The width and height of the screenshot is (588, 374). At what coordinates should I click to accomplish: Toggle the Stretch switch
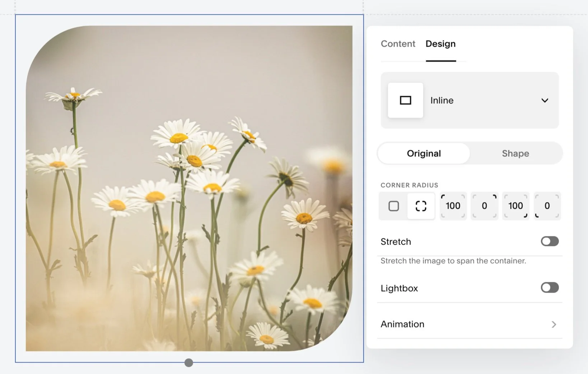(550, 241)
